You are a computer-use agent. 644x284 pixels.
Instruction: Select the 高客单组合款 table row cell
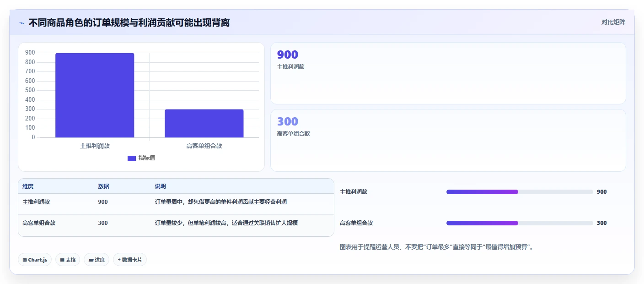pyautogui.click(x=39, y=223)
